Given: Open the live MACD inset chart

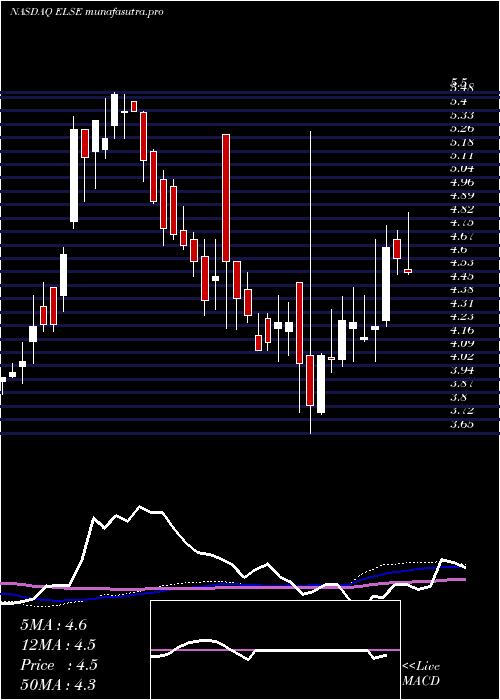Looking at the screenshot, I should point(275,650).
